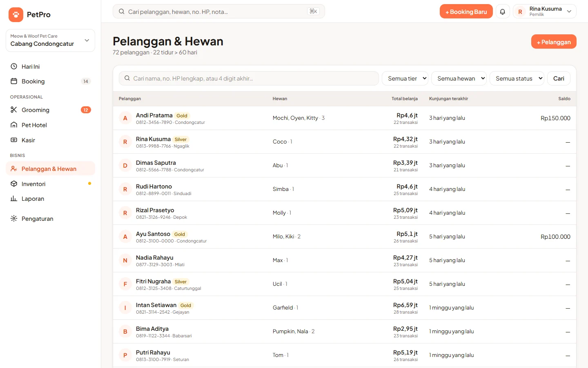Click Intan Setiawan's avatar initial
The width and height of the screenshot is (588, 368).
125,308
